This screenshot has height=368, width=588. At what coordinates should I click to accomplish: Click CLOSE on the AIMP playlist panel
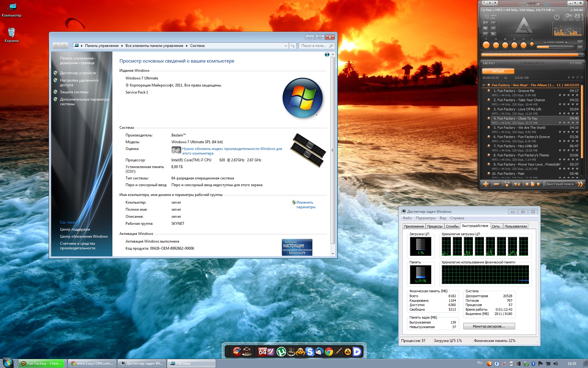pos(576,63)
